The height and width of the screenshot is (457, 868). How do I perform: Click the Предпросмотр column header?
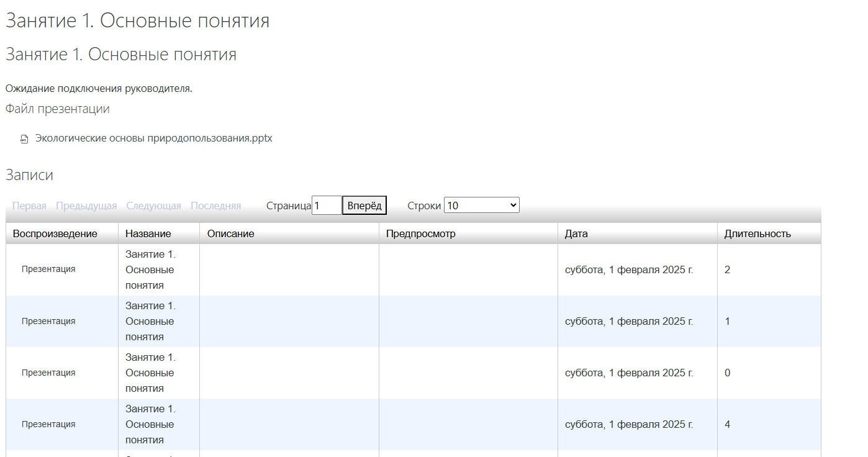click(x=420, y=234)
